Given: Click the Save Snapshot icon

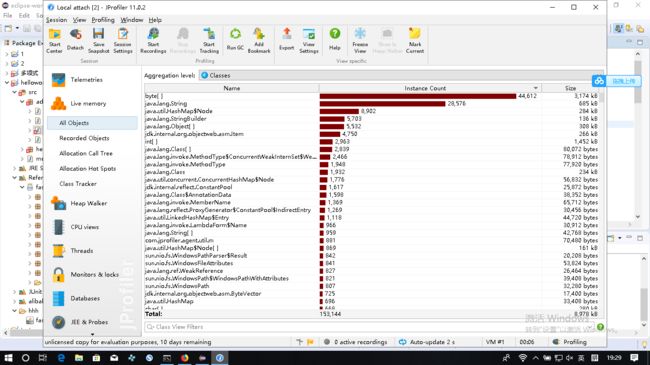Looking at the screenshot, I should pos(99,40).
